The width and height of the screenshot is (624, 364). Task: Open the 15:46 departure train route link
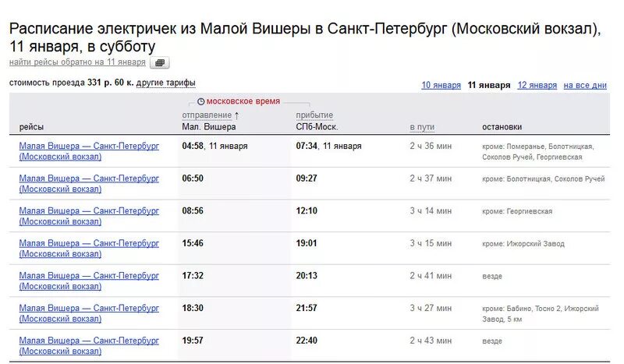click(89, 248)
